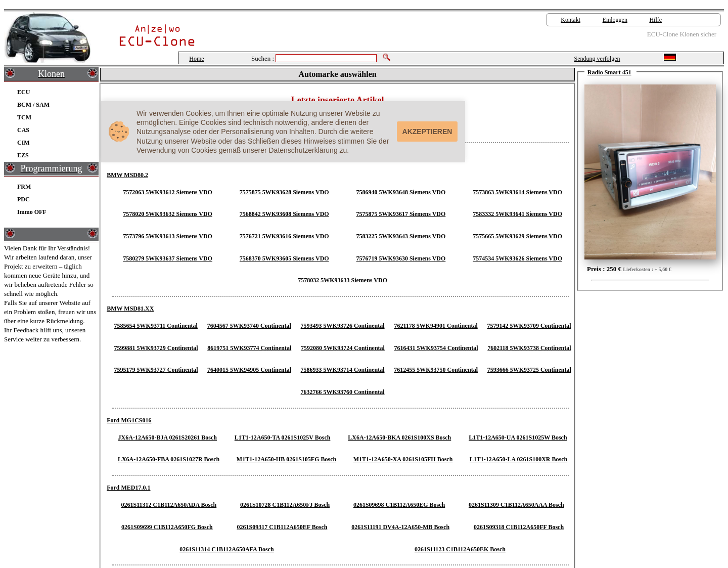Open the Kontakt link
The image size is (728, 568).
[570, 20]
